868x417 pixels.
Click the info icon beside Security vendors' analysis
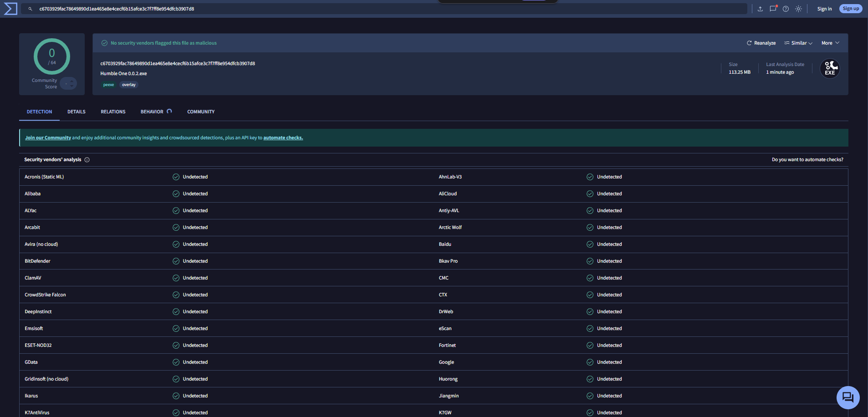87,160
